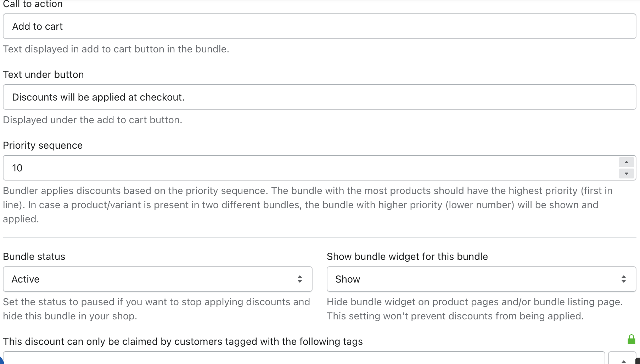640x364 pixels.
Task: Open the Bundle status dropdown
Action: click(158, 279)
